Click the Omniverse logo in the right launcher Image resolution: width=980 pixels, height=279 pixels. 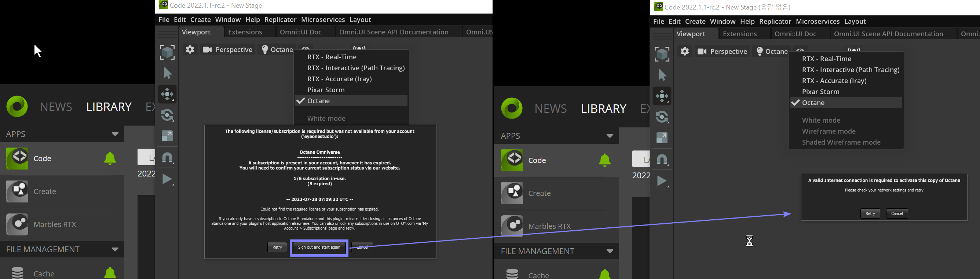512,108
